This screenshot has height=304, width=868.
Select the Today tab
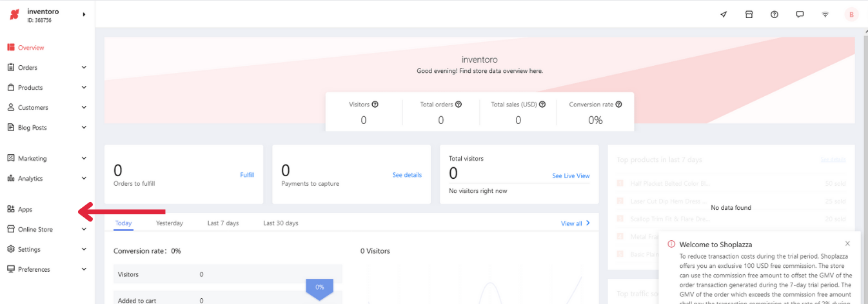click(123, 223)
